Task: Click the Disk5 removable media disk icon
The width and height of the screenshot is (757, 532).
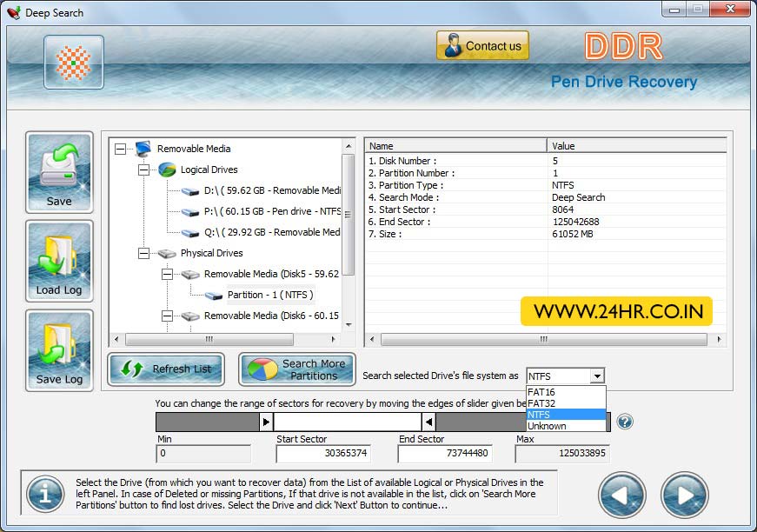Action: (x=190, y=274)
